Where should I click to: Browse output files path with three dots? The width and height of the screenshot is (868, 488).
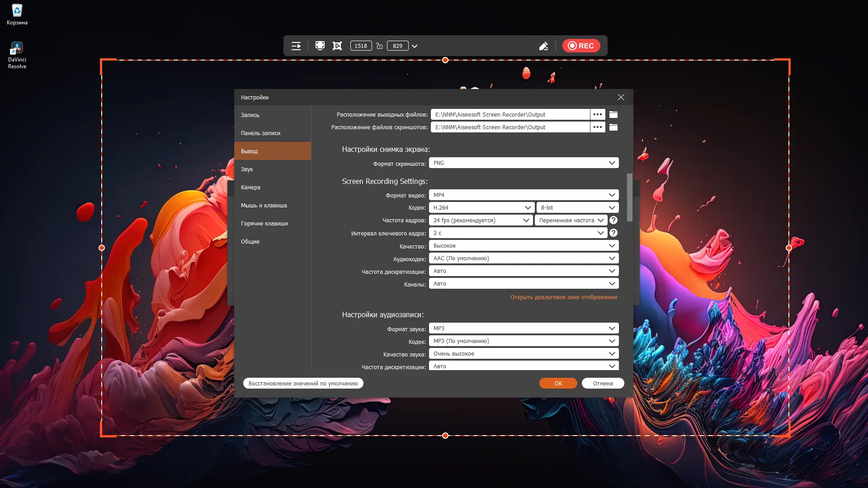(x=597, y=114)
